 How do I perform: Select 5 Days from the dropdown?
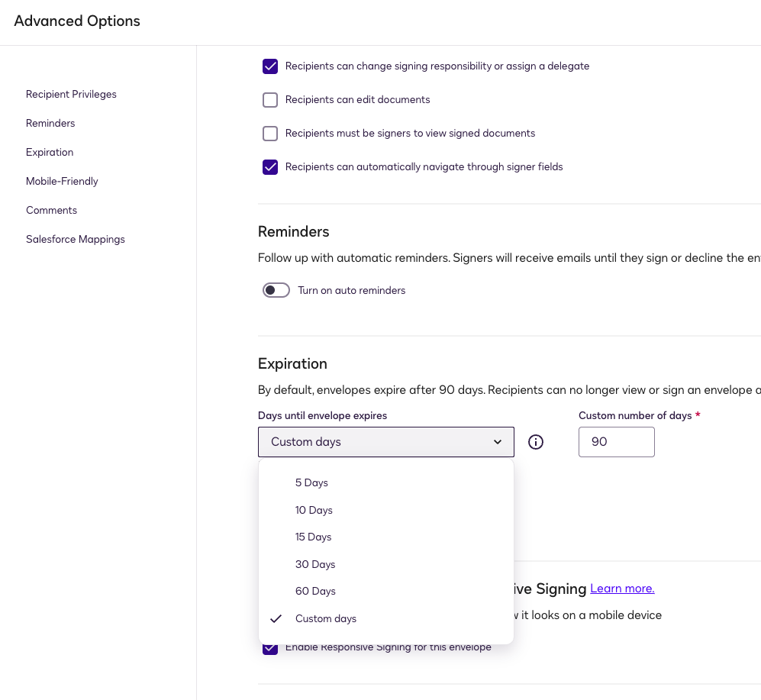click(x=385, y=482)
